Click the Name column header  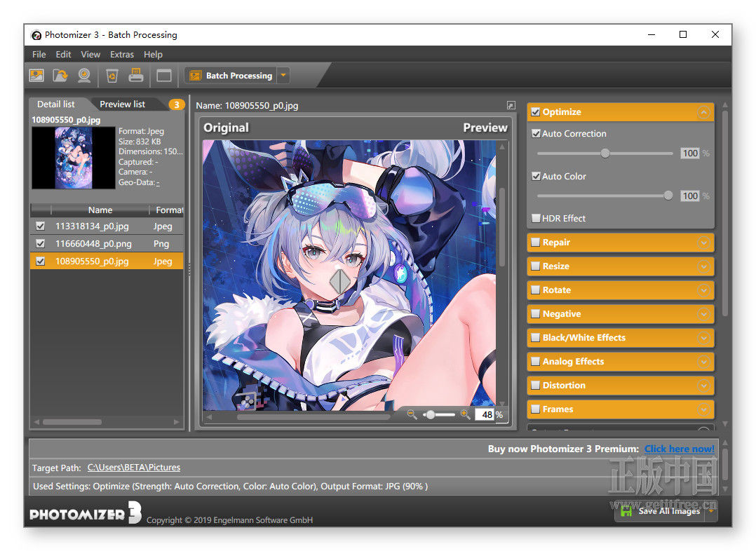click(x=100, y=210)
